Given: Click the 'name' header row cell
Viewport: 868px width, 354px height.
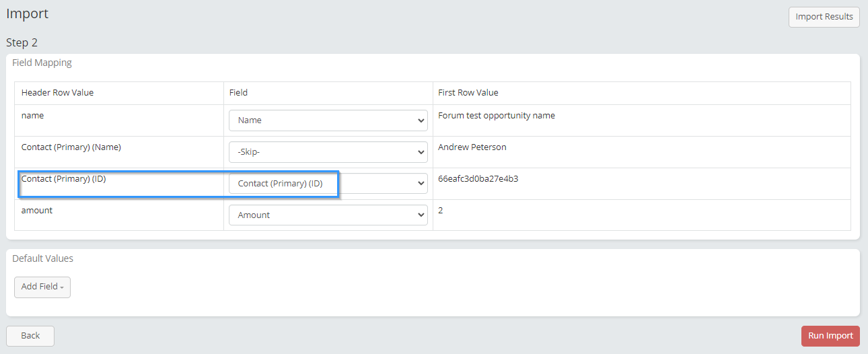Looking at the screenshot, I should (x=32, y=116).
